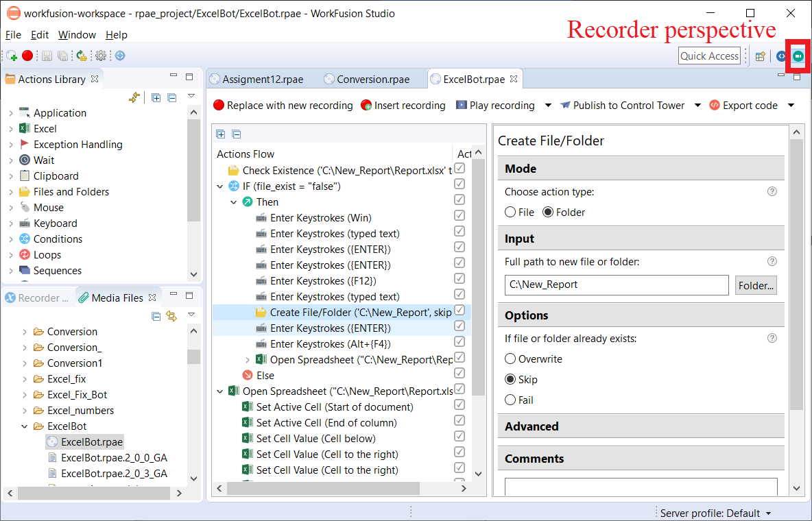This screenshot has width=812, height=521.
Task: Choose the Fail option
Action: 511,400
